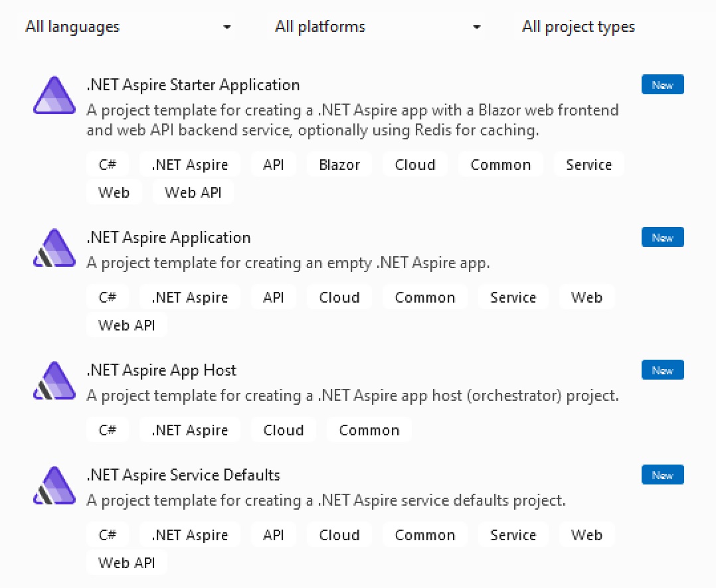
Task: Click the .NET Aspire App Host template icon
Action: coord(54,381)
